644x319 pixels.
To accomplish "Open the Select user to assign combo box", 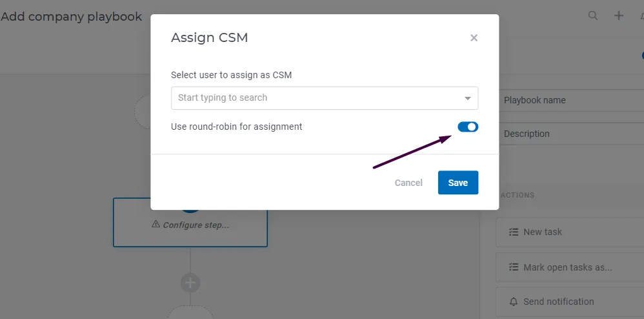I will 325,98.
